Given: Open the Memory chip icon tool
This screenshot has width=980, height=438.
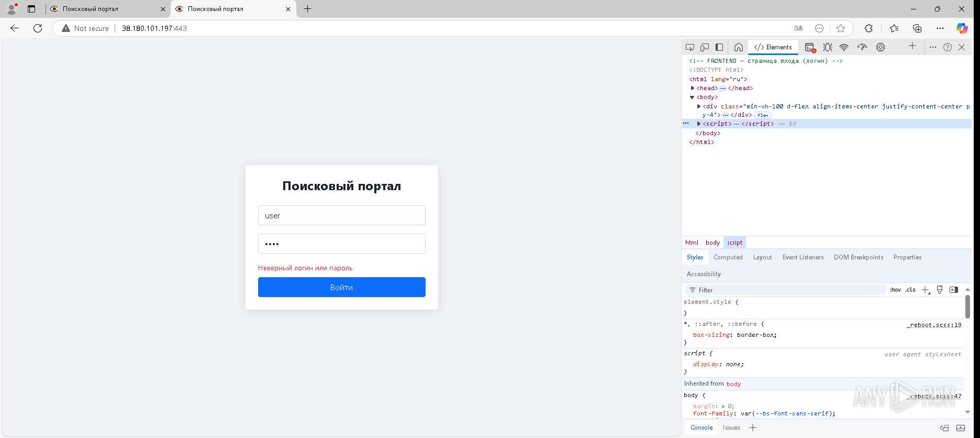Looking at the screenshot, I should click(x=881, y=47).
